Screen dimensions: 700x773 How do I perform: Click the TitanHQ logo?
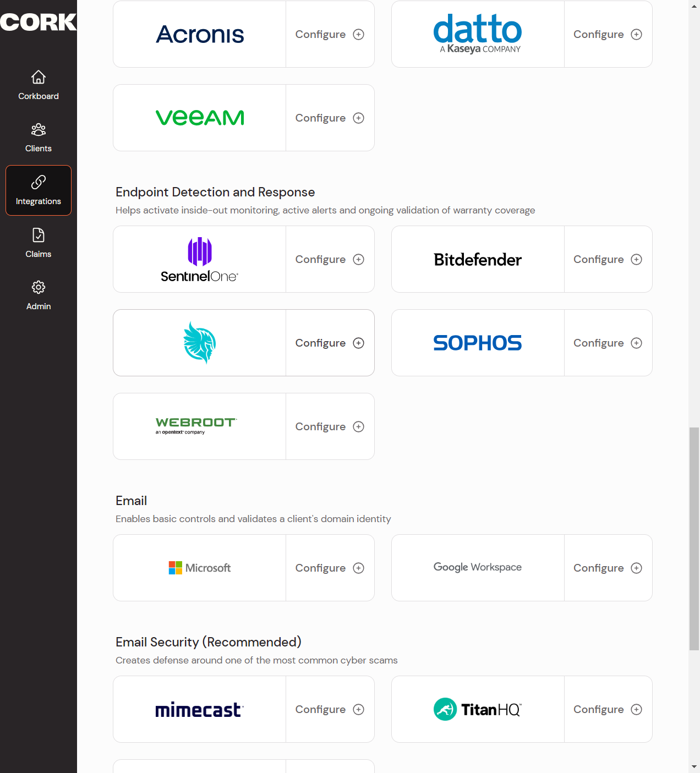pyautogui.click(x=478, y=709)
